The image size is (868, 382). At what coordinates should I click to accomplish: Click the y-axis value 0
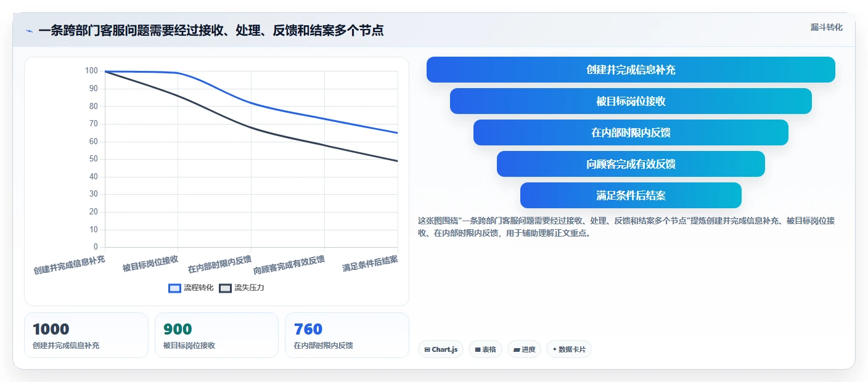(x=96, y=247)
